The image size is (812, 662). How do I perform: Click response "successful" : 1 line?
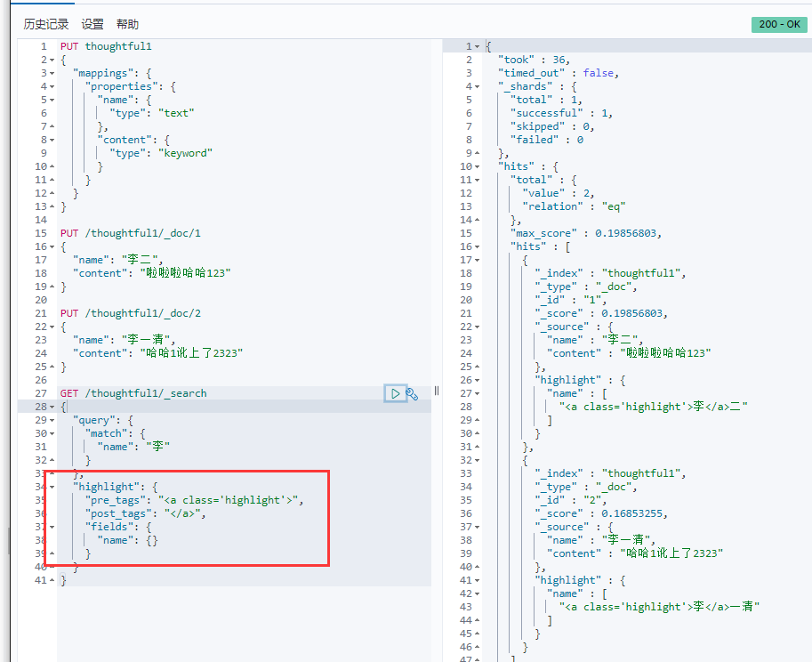click(561, 113)
